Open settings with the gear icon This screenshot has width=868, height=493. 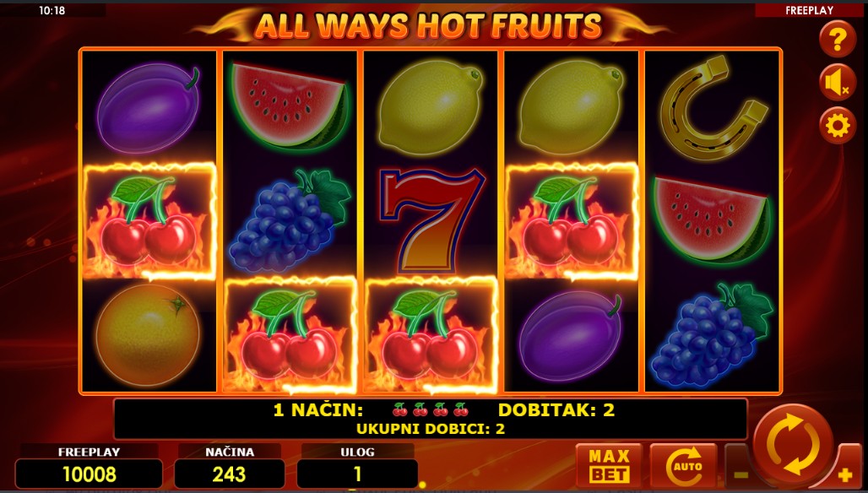[838, 126]
